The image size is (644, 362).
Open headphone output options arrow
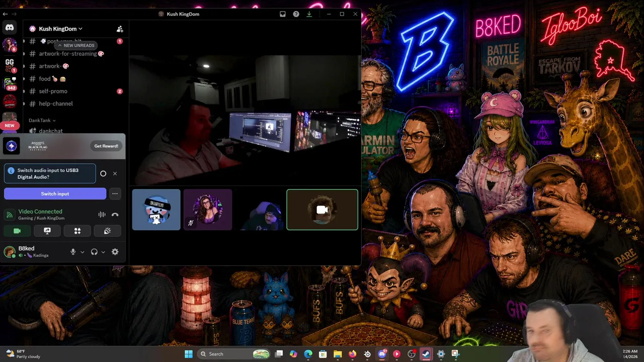click(103, 252)
